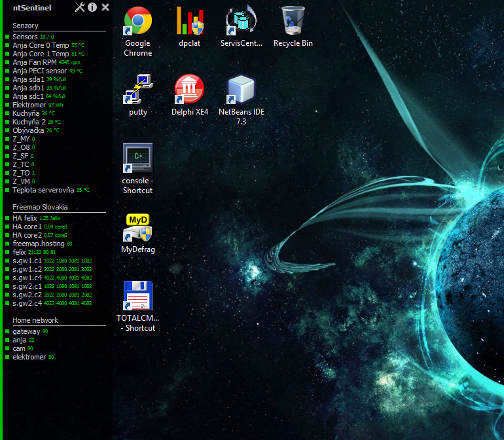Click the Senzory group header

[26, 26]
